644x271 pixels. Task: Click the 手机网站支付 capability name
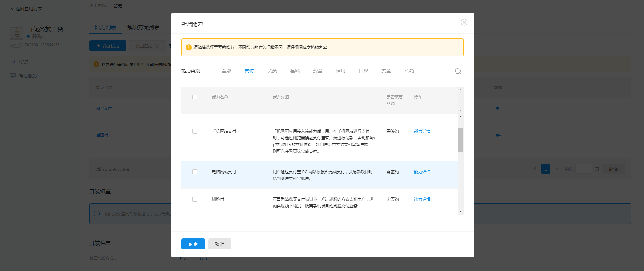[x=224, y=132]
